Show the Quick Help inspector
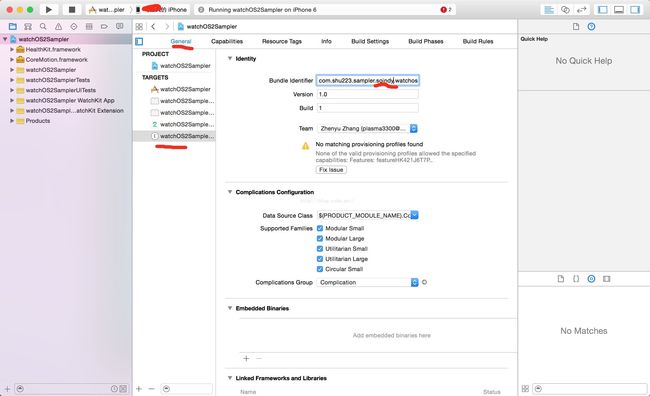Screen dimensions: 650x396 [592, 27]
